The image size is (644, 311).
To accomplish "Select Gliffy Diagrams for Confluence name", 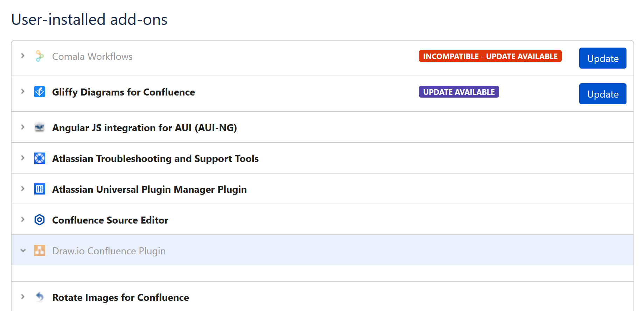I will pyautogui.click(x=124, y=92).
